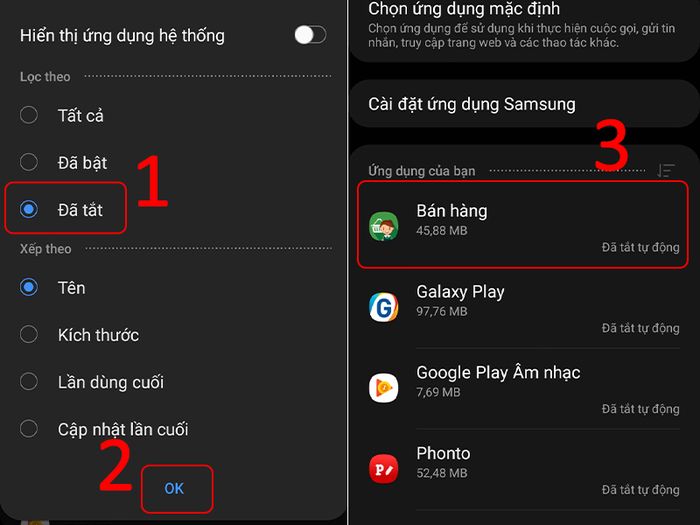700x525 pixels.
Task: Tap the Phonto app icon
Action: coord(383,469)
